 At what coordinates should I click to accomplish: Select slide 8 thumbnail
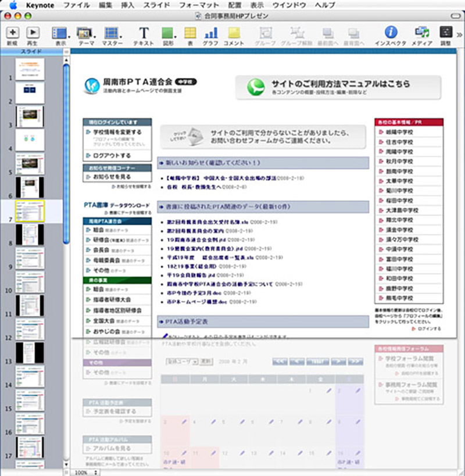click(x=30, y=235)
